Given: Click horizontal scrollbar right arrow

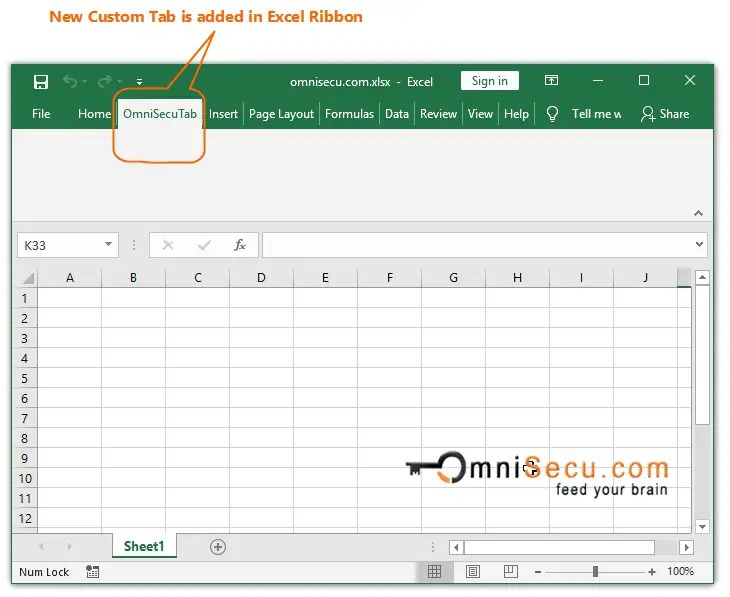Looking at the screenshot, I should 686,547.
